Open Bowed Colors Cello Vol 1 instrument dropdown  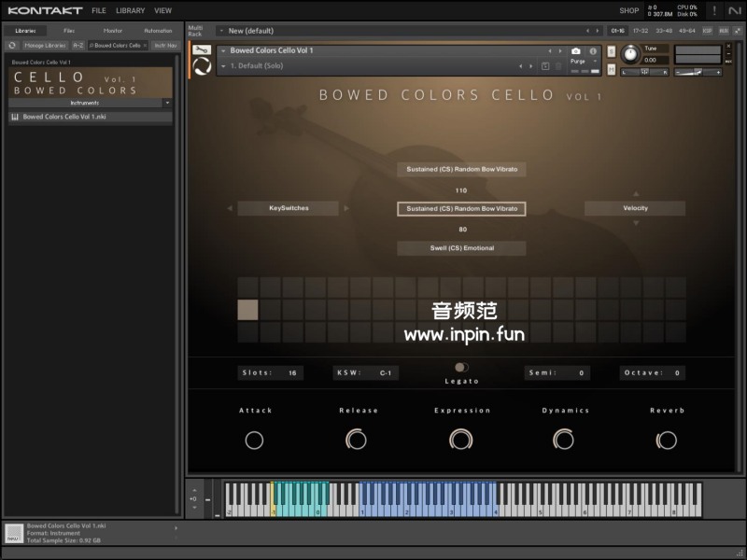pyautogui.click(x=223, y=50)
